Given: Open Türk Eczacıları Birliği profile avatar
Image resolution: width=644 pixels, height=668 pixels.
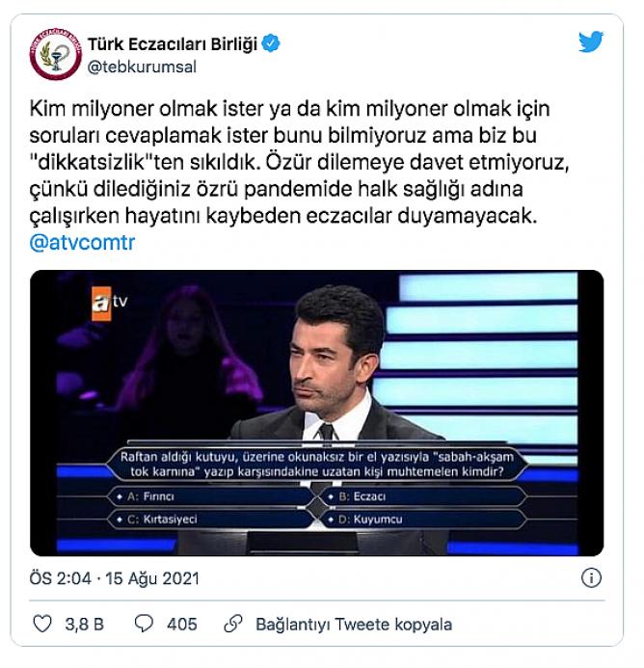Looking at the screenshot, I should click(x=55, y=55).
